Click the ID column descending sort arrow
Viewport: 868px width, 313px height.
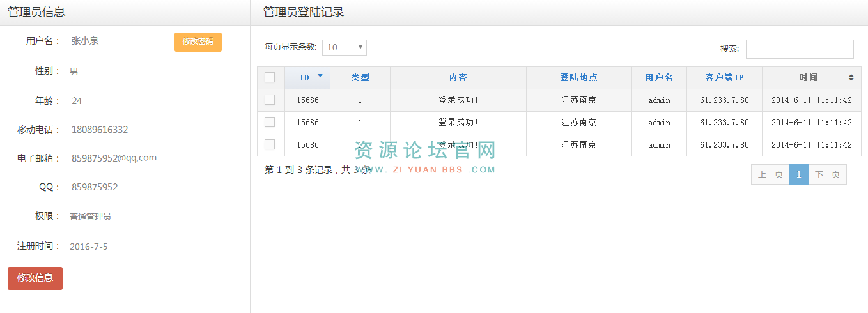(x=320, y=75)
